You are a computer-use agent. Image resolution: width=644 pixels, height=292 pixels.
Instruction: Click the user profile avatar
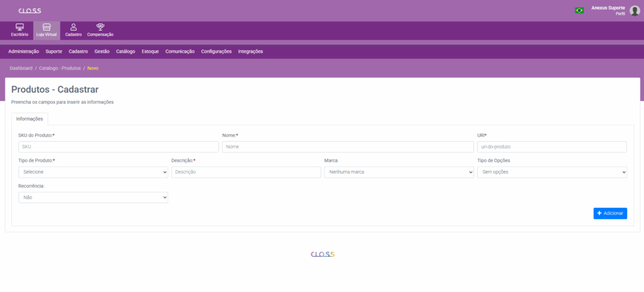pos(635,10)
